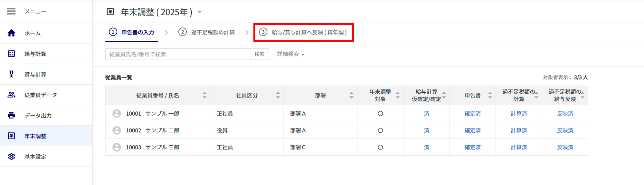The width and height of the screenshot is (644, 185).
Task: Click the 給与計算 calculator icon in sidebar
Action: point(11,54)
